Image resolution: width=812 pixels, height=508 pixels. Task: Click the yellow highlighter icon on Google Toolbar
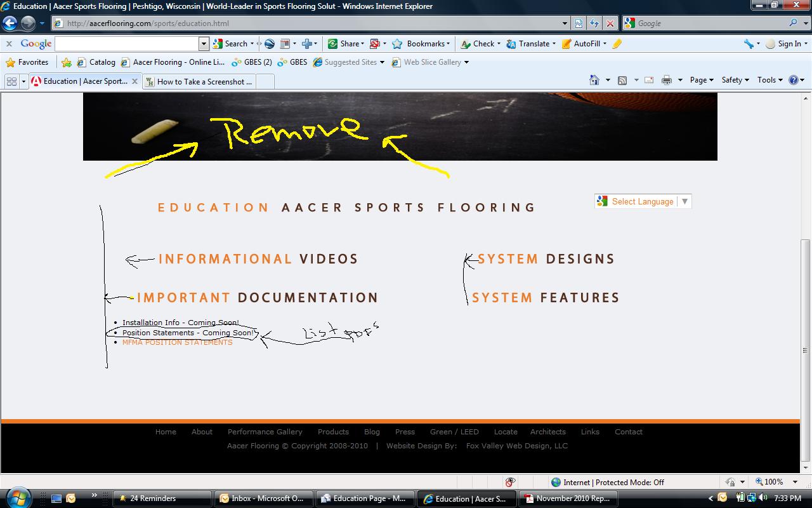coord(617,44)
